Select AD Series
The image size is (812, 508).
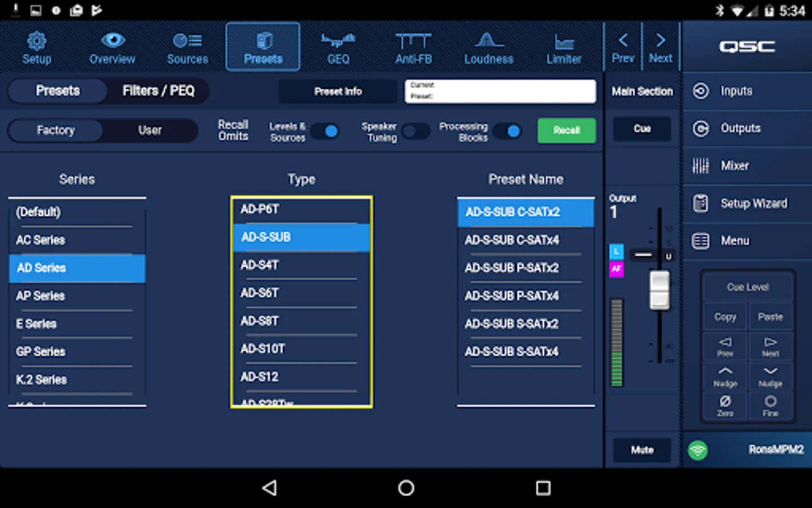(x=77, y=268)
